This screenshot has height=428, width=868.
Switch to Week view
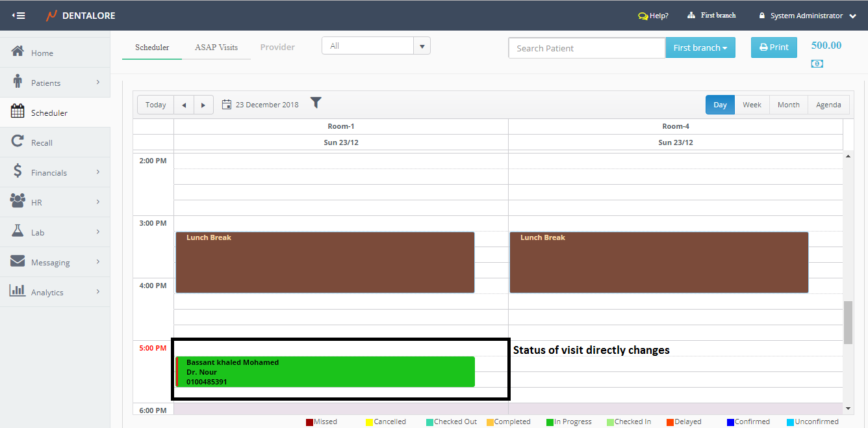coord(752,105)
